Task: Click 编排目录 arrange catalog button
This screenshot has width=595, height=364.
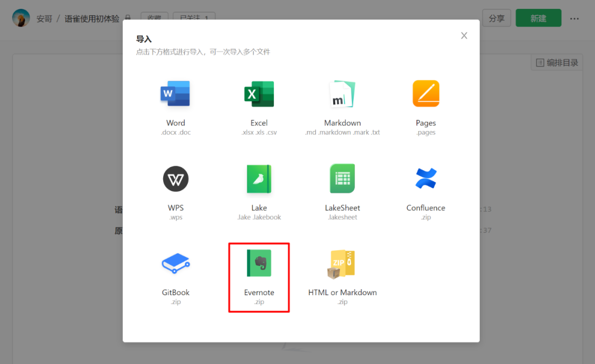Action: pos(556,63)
